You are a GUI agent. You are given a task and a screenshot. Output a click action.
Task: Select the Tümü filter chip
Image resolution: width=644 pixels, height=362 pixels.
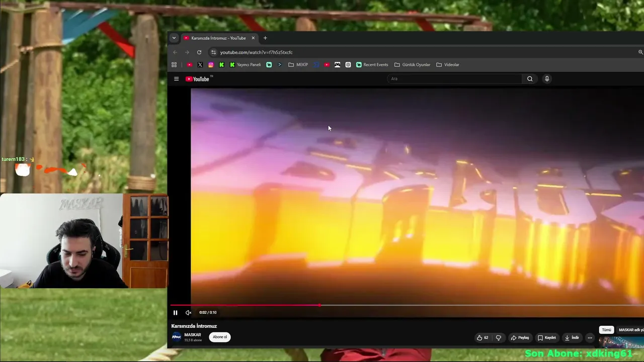[607, 330]
